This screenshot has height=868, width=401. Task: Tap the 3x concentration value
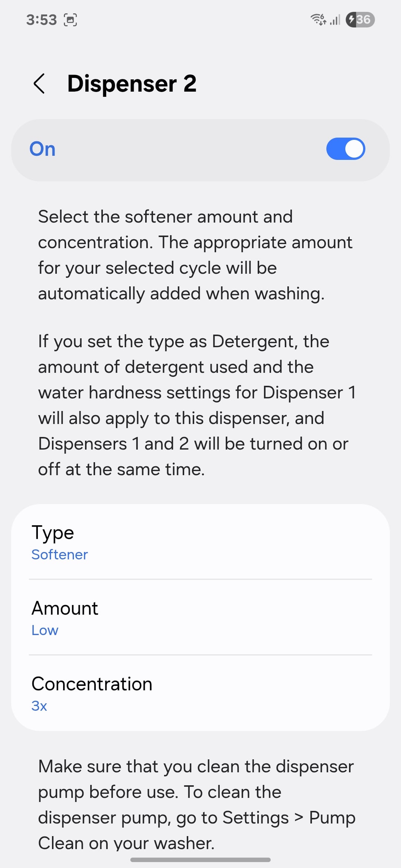[x=39, y=706]
